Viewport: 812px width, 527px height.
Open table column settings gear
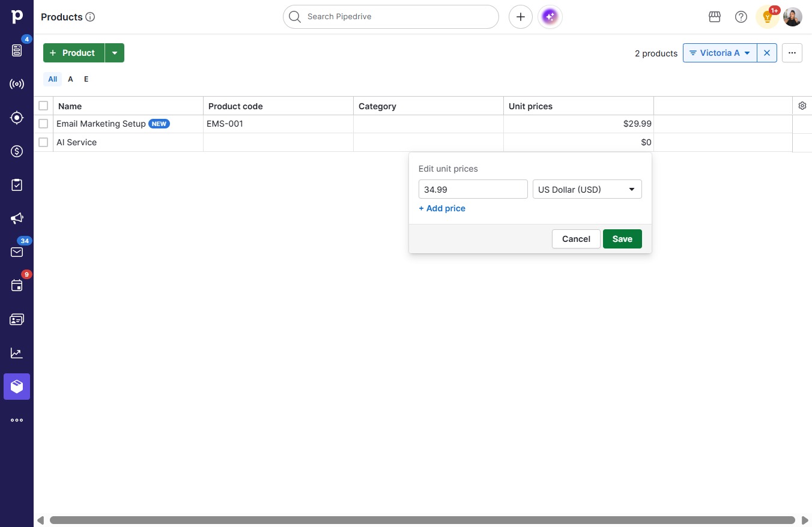click(x=802, y=106)
